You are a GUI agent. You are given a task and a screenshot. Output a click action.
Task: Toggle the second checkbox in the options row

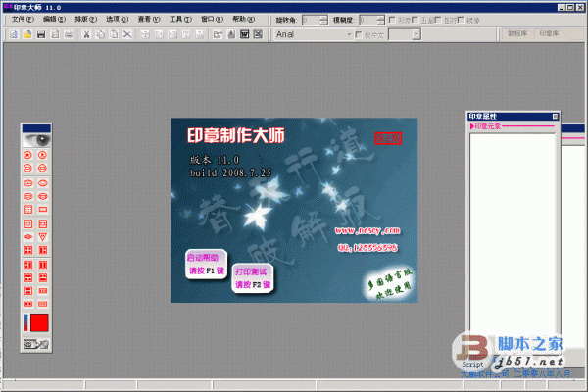coord(416,20)
